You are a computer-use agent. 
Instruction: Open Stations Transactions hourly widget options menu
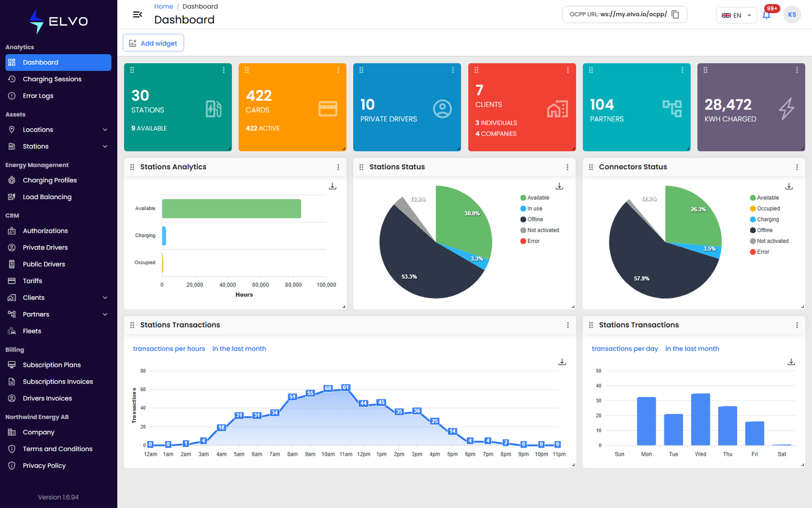click(567, 325)
